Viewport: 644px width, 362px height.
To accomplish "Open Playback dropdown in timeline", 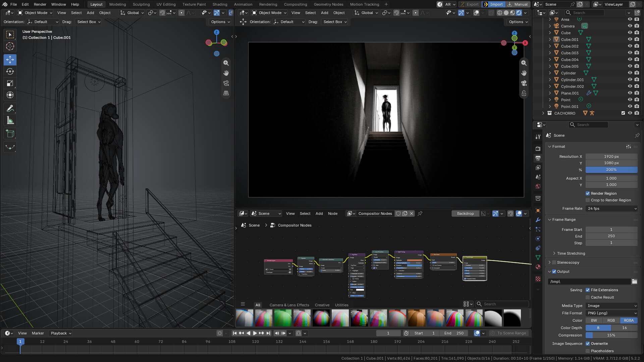I will 61,333.
